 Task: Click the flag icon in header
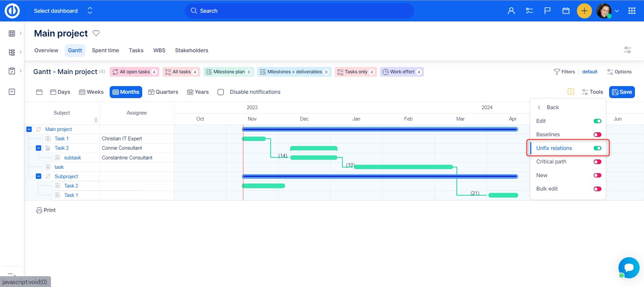(x=547, y=11)
